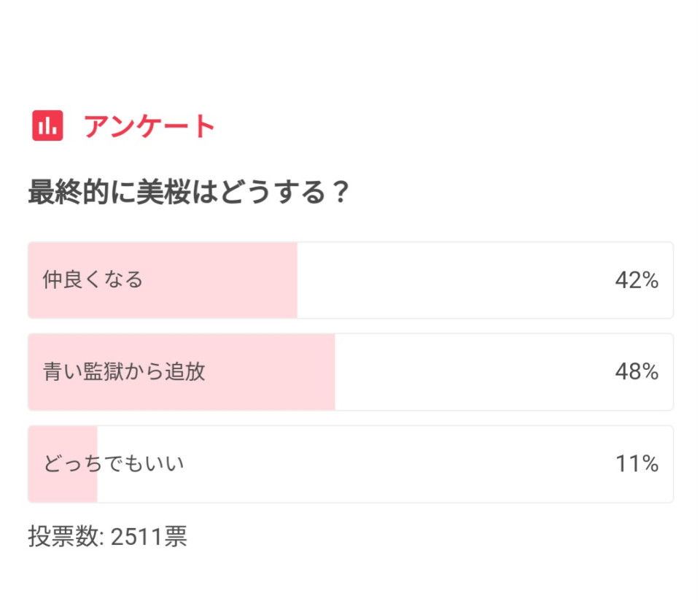Click the アンケート heading text

pyautogui.click(x=149, y=126)
